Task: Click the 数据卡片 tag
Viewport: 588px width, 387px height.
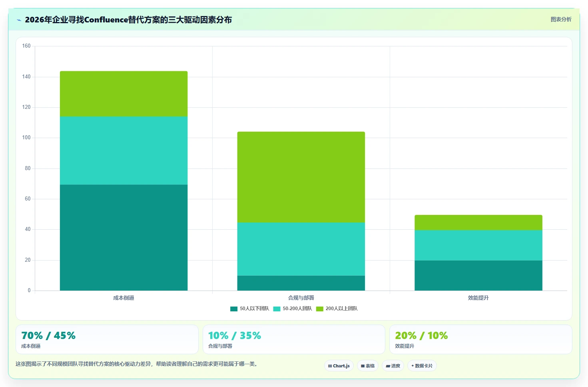Action: (x=422, y=366)
